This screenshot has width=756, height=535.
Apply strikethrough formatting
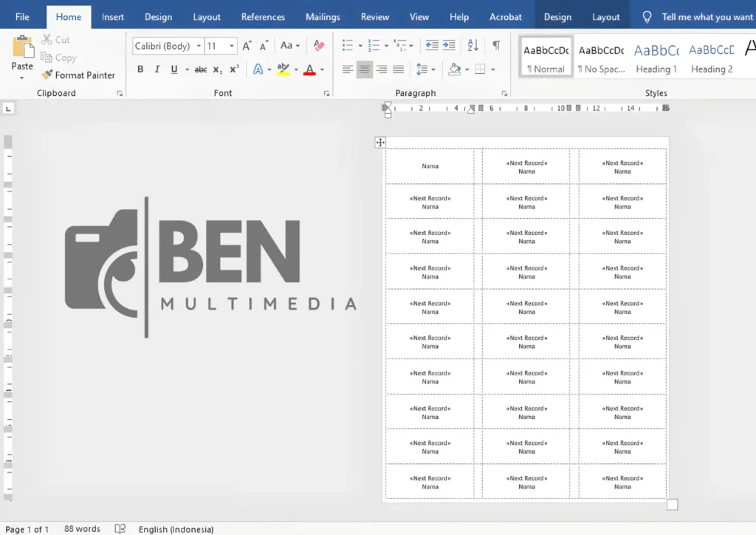click(201, 69)
